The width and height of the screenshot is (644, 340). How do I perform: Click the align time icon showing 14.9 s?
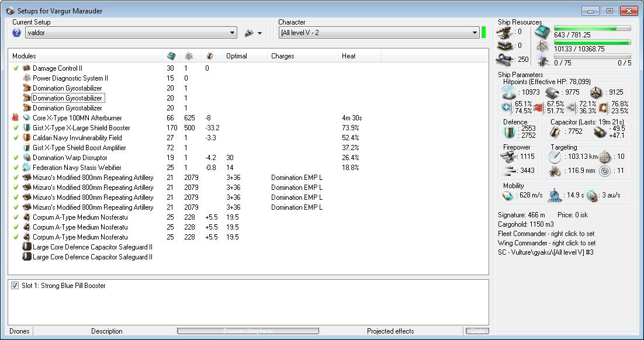555,196
